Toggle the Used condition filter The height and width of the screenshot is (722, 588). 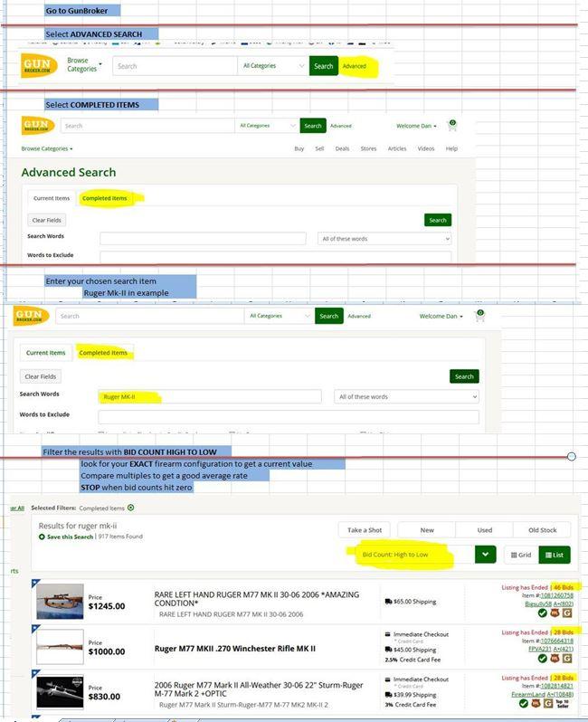484,530
